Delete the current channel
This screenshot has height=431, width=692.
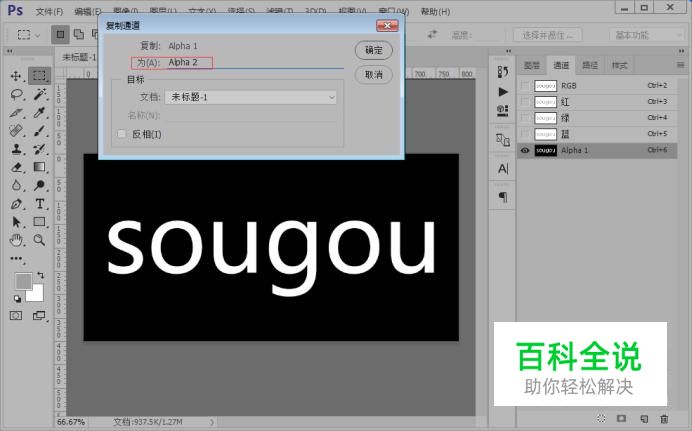click(x=664, y=418)
